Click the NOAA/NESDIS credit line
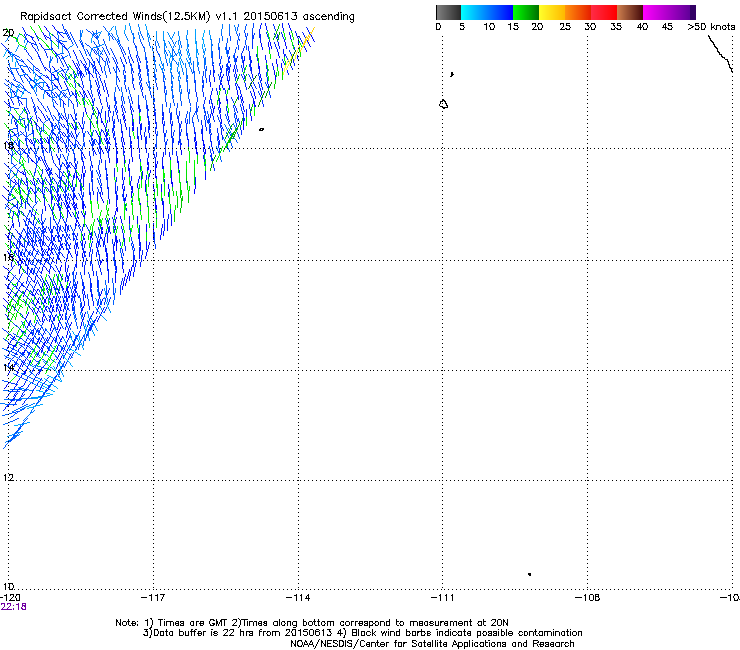 (432, 644)
